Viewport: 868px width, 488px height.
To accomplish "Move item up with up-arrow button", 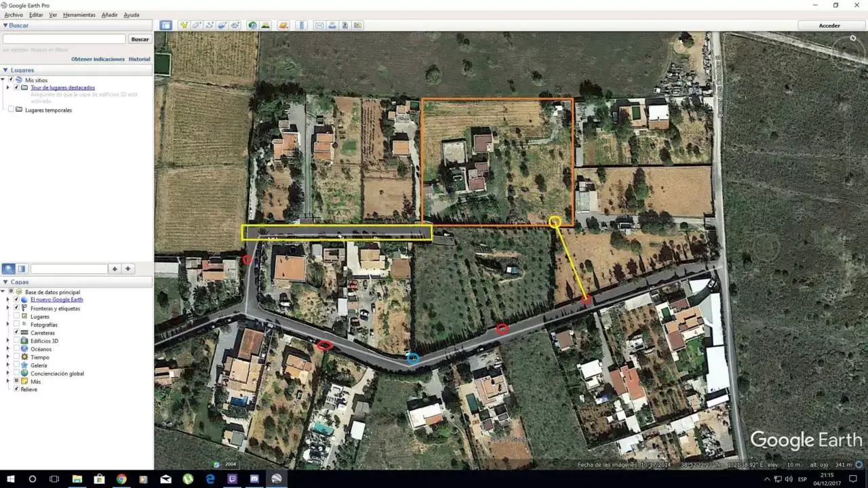I will 115,269.
